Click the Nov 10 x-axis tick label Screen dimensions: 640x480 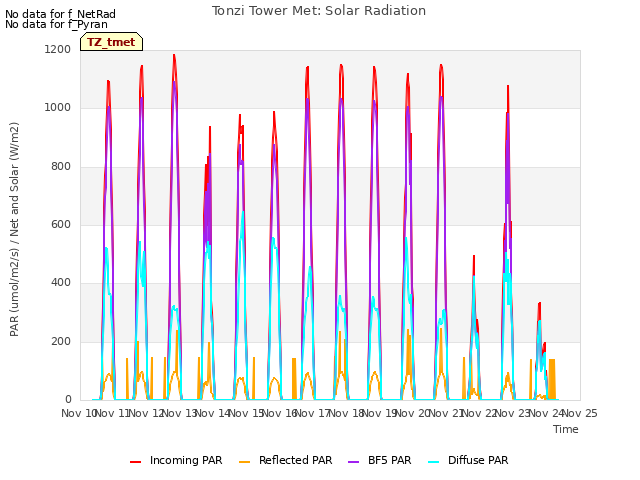click(79, 413)
